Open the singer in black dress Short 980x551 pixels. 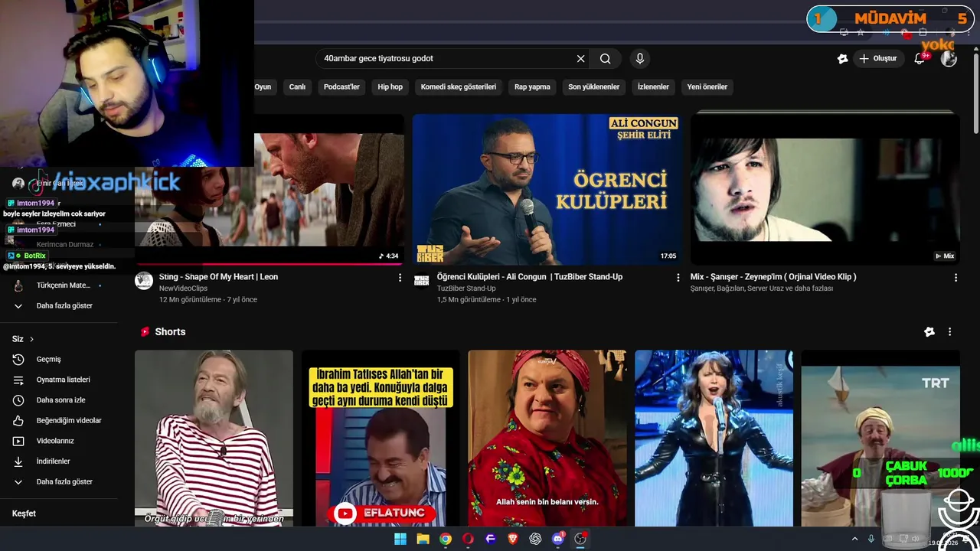(x=714, y=439)
